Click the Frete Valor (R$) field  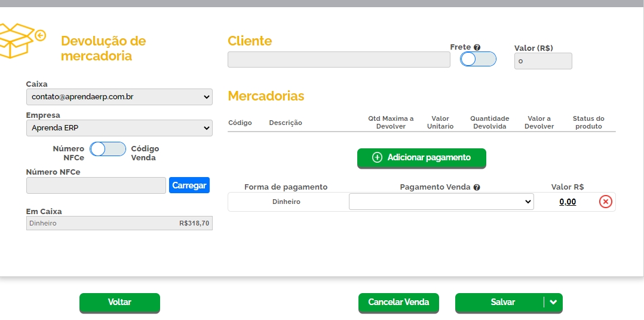[x=542, y=61]
